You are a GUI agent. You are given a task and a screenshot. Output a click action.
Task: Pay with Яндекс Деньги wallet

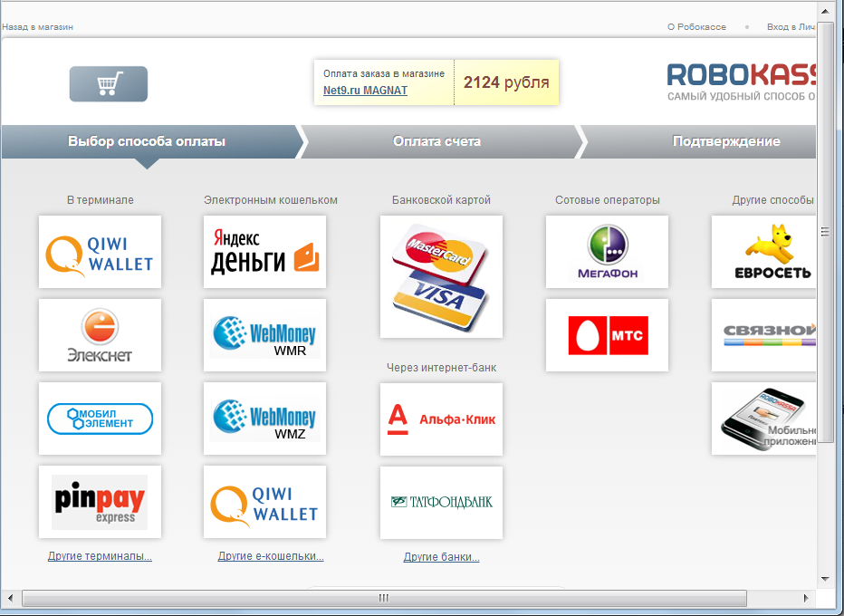tap(264, 252)
